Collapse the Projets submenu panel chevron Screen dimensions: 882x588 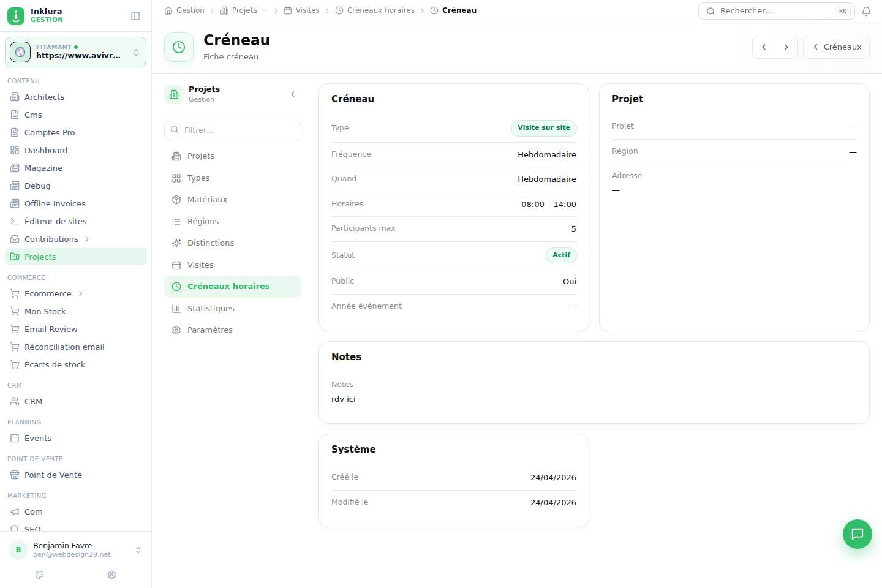(293, 94)
